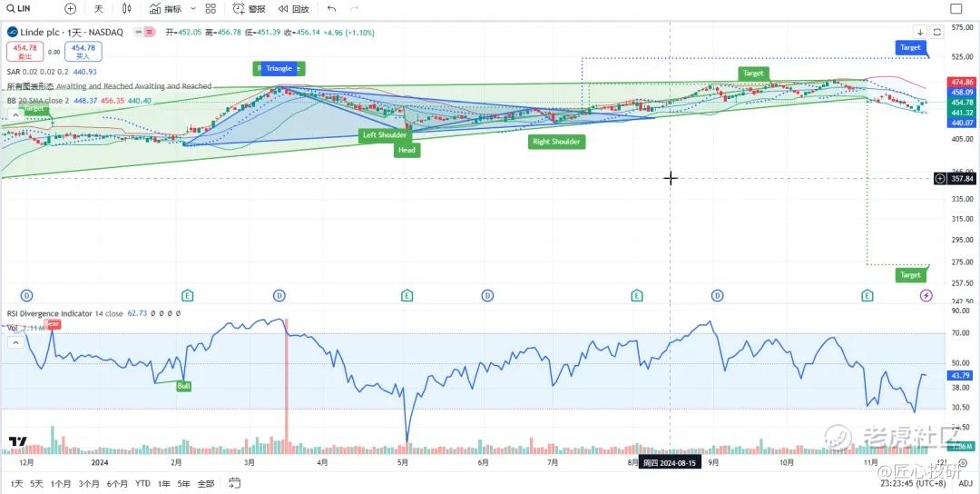Undo the last chart action
The width and height of the screenshot is (980, 494).
click(x=331, y=9)
